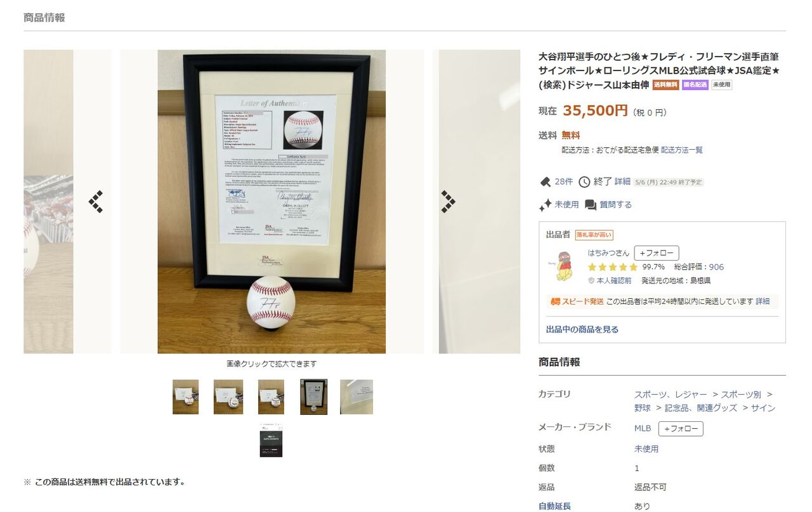Open the seller's Pooh avatar image
The width and height of the screenshot is (812, 512).
[x=561, y=266]
